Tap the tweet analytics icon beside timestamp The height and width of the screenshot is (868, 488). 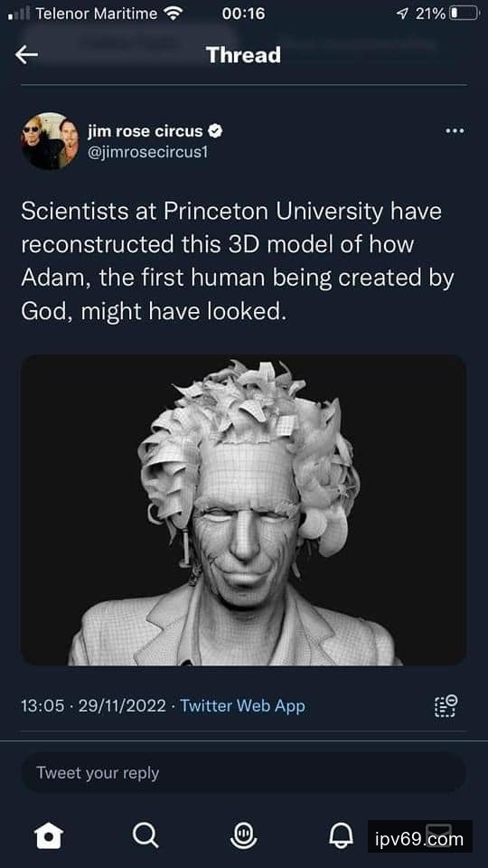pos(446,706)
